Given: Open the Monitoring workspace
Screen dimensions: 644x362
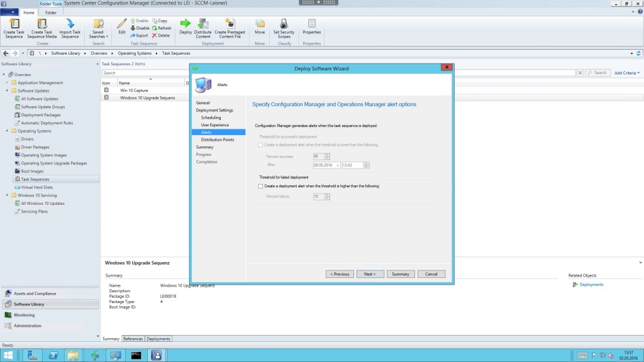Looking at the screenshot, I should tap(50, 315).
